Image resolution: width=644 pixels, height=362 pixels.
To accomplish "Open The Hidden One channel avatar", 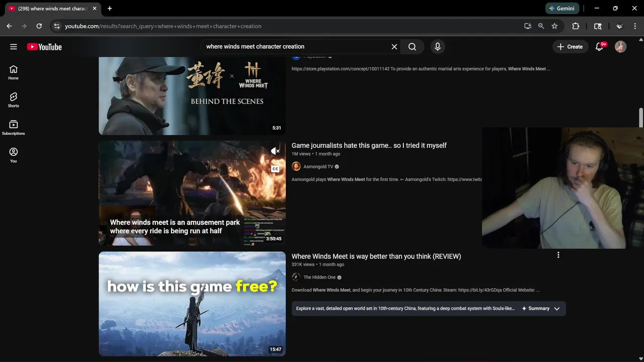I will (296, 277).
